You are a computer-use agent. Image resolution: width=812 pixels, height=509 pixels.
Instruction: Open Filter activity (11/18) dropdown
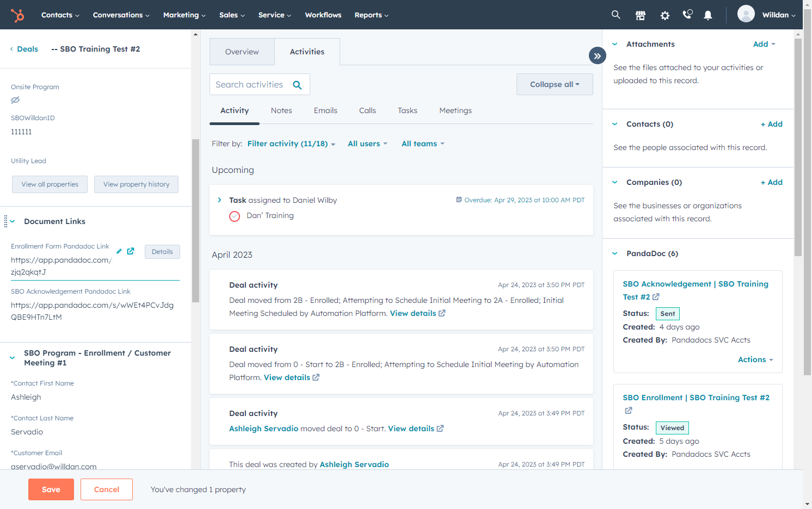pos(291,144)
